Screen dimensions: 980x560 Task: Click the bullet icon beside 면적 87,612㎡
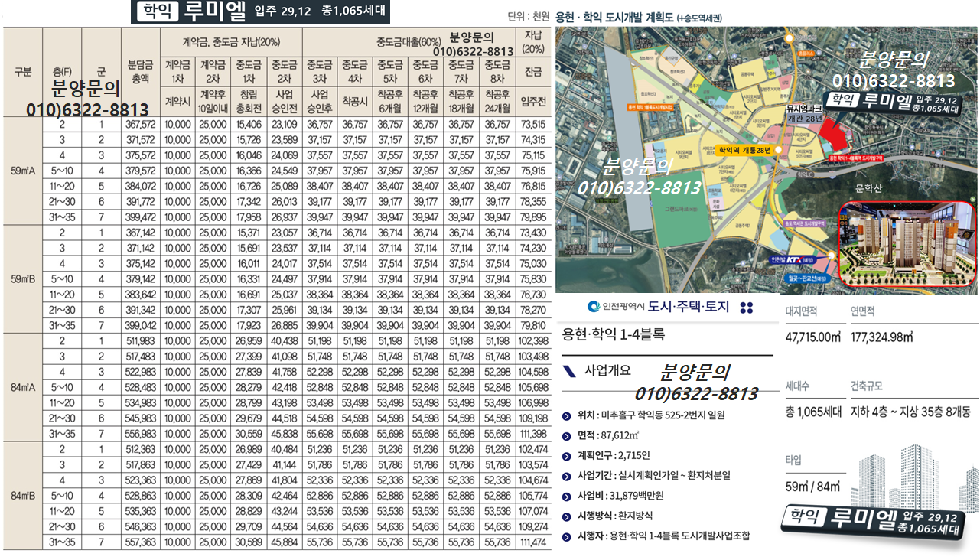click(x=566, y=436)
